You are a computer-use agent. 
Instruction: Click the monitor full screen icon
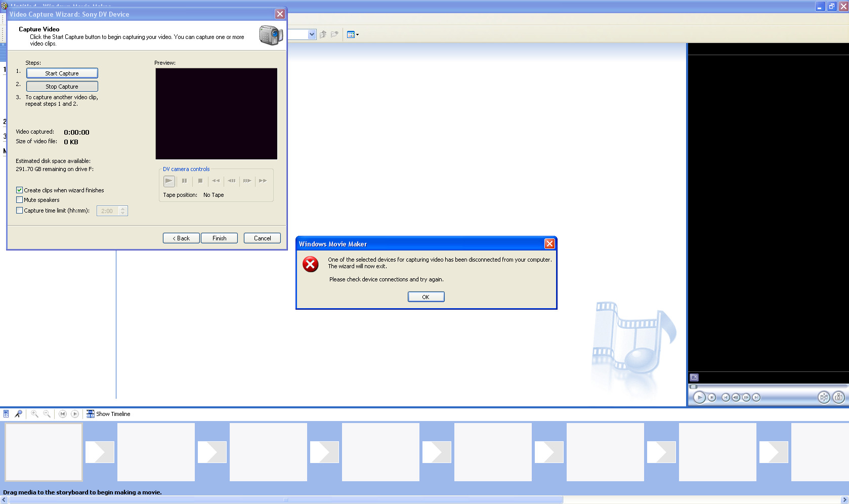coord(694,377)
